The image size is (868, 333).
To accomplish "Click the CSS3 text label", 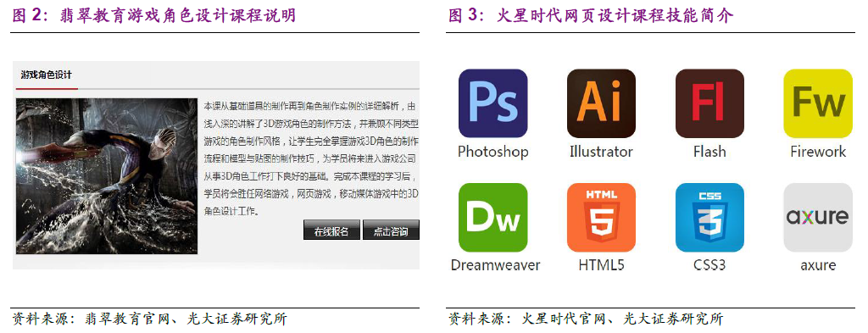I will pos(709,265).
